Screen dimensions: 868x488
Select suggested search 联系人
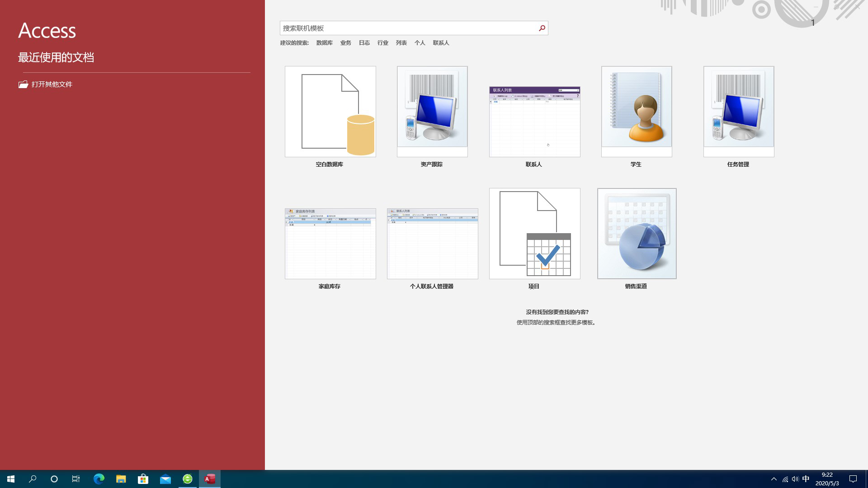pyautogui.click(x=441, y=43)
